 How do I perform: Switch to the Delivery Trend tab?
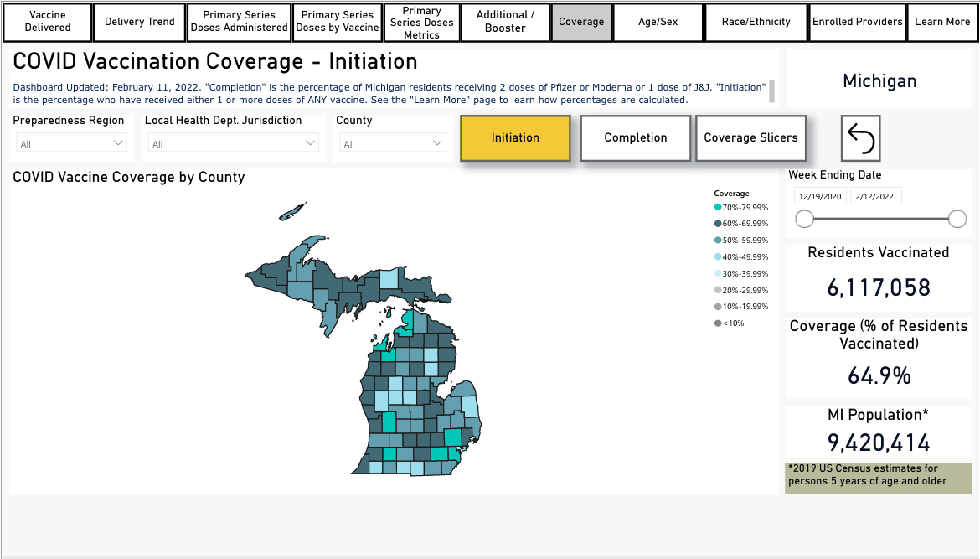pos(139,22)
